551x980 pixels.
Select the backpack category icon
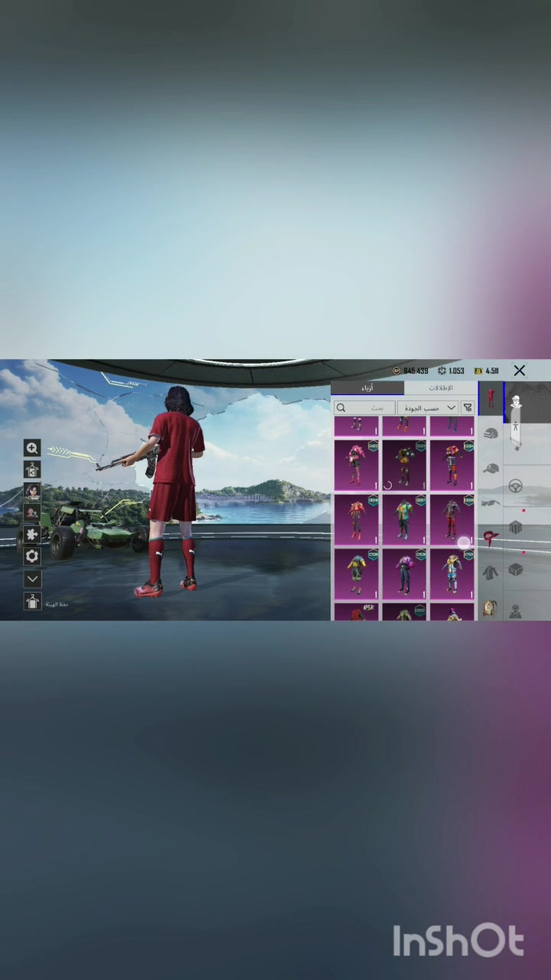click(x=491, y=606)
